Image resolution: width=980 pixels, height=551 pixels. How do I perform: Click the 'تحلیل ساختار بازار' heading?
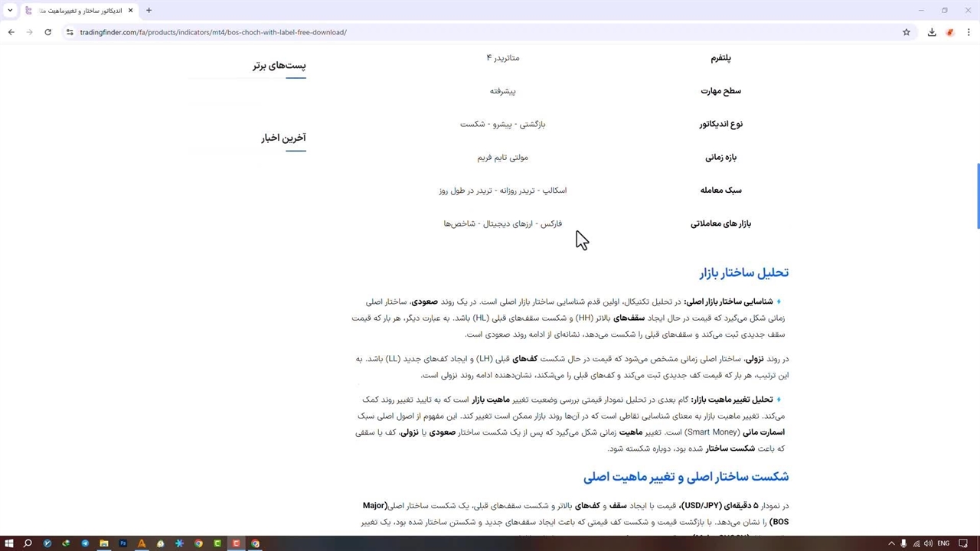pyautogui.click(x=743, y=272)
